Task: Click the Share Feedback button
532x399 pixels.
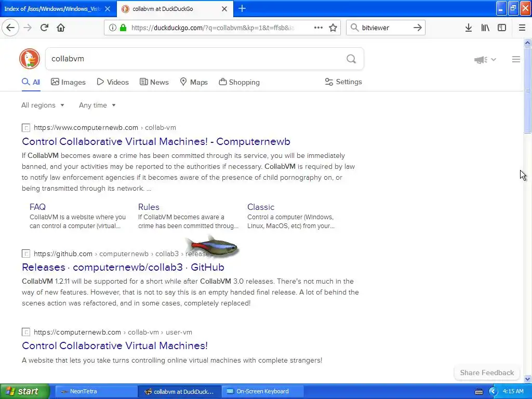Action: (487, 373)
